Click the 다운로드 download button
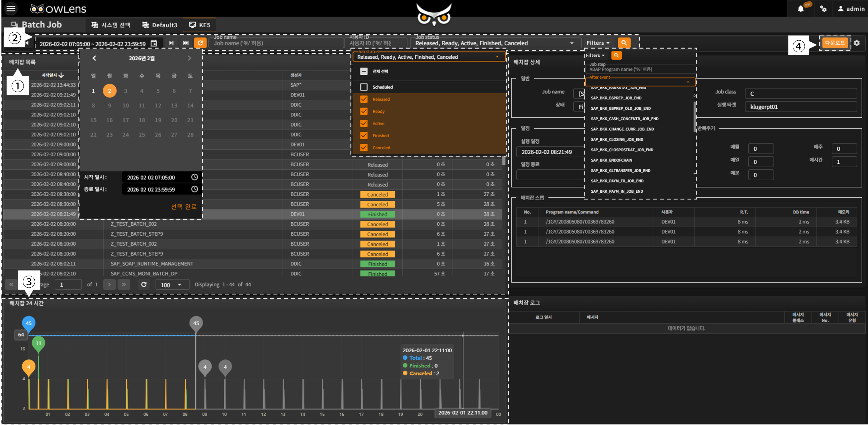The width and height of the screenshot is (868, 425). click(835, 43)
